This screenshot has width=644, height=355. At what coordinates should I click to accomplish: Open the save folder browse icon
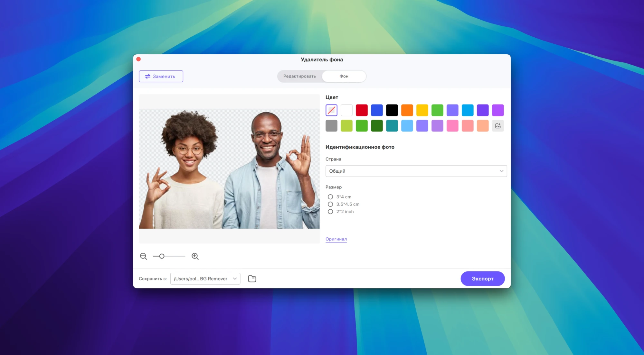click(252, 279)
